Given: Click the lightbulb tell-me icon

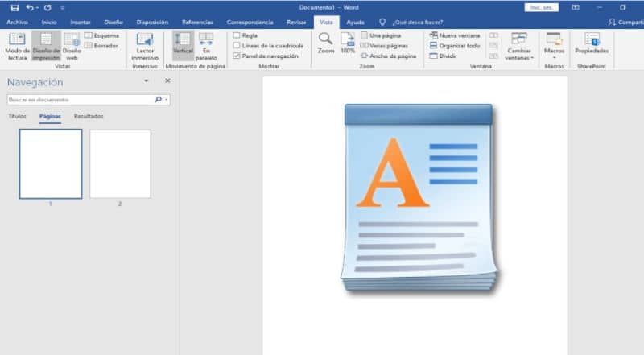Looking at the screenshot, I should (x=382, y=23).
